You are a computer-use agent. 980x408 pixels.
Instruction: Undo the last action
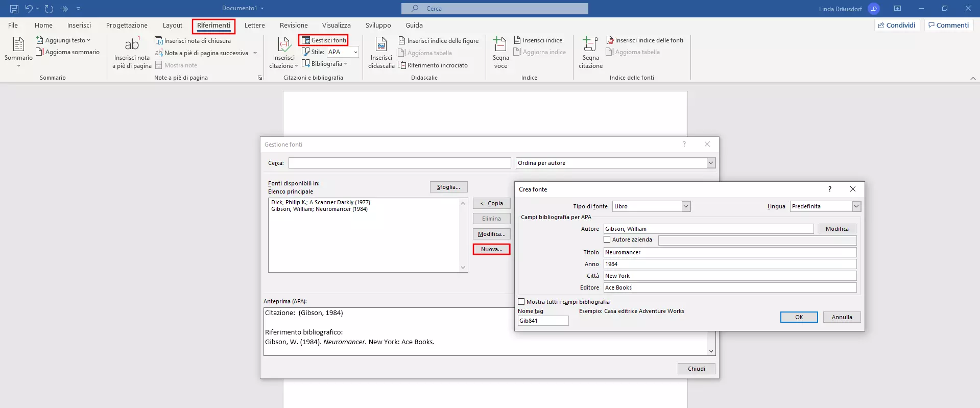[29, 9]
